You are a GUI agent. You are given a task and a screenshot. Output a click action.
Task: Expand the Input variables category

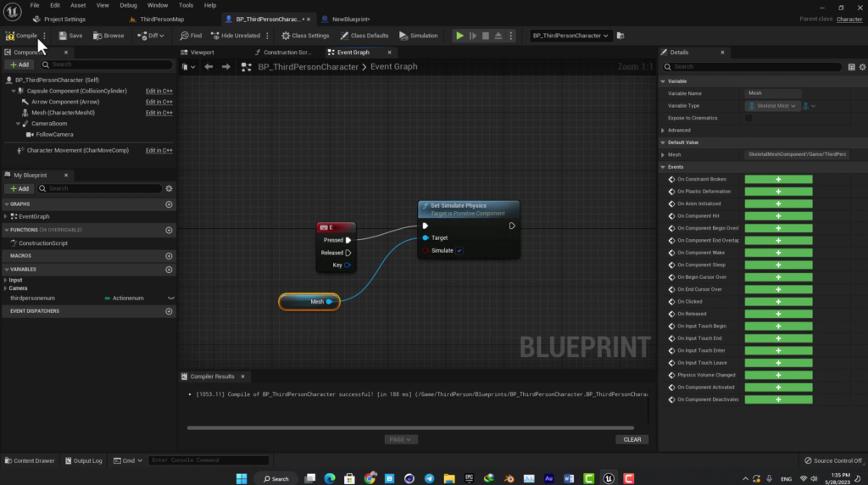point(6,280)
